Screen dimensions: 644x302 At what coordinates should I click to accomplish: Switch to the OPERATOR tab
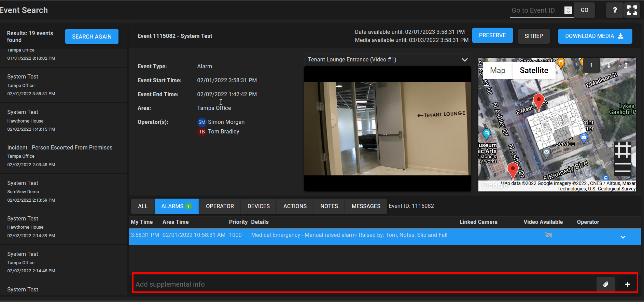[220, 206]
